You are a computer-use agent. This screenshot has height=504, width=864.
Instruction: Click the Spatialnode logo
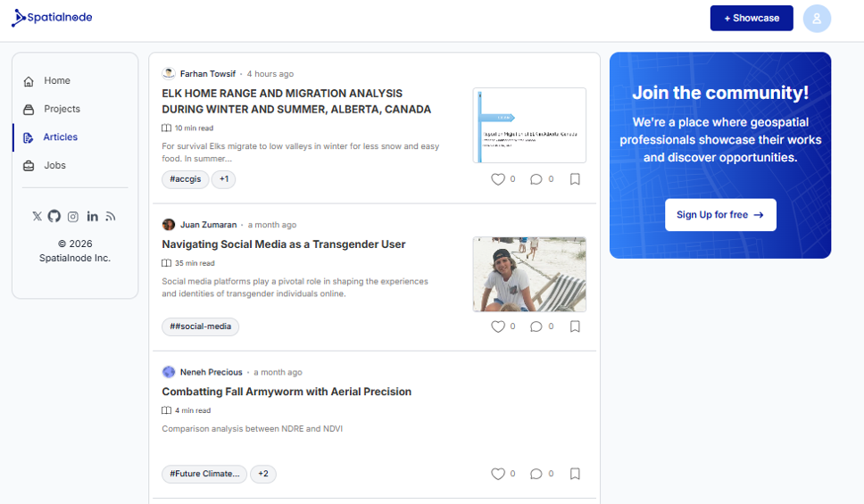52,18
